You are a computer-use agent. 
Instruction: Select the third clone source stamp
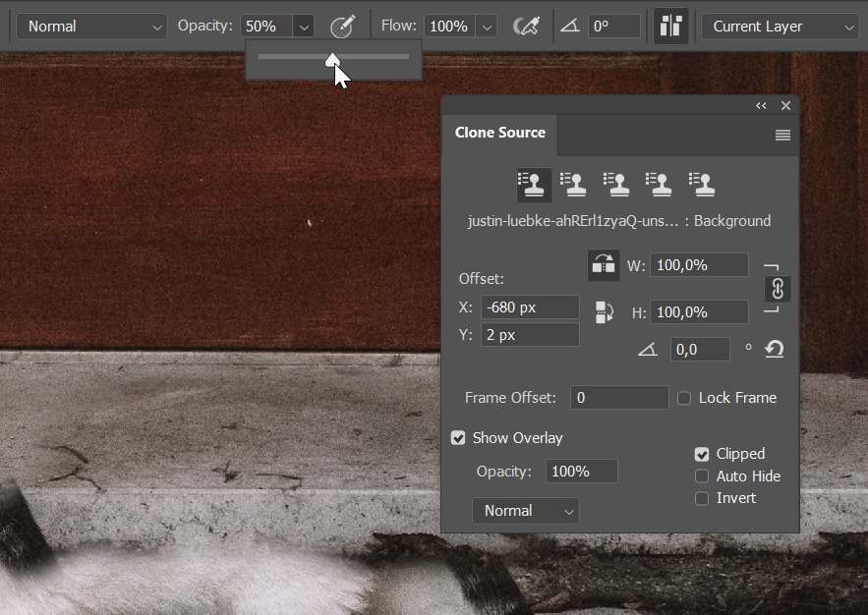coord(616,184)
